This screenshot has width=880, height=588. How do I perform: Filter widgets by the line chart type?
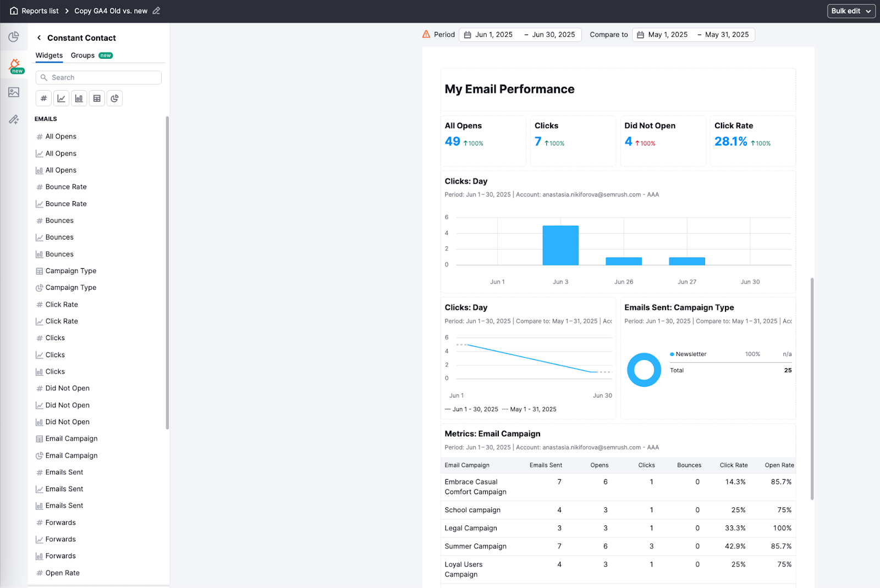click(61, 98)
